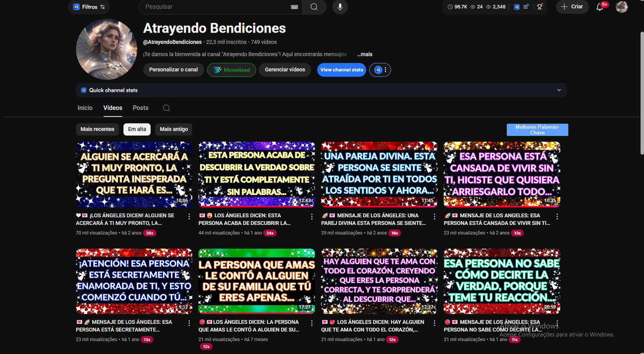Click the vidIQ list icon beside the trophy

pos(526,7)
